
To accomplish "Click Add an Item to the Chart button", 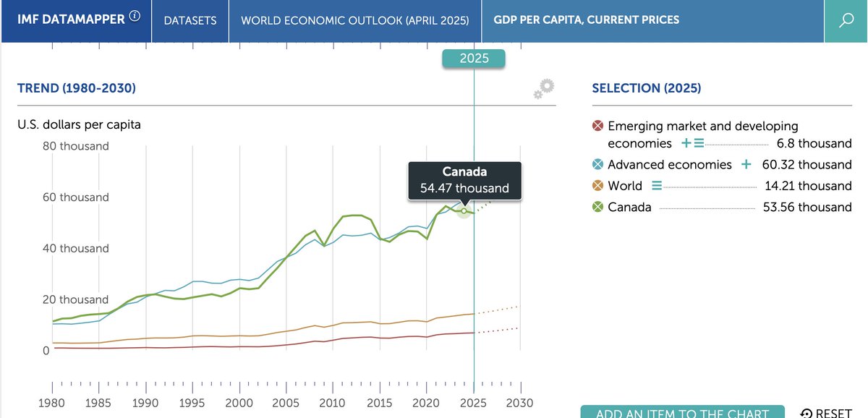I will tap(682, 412).
